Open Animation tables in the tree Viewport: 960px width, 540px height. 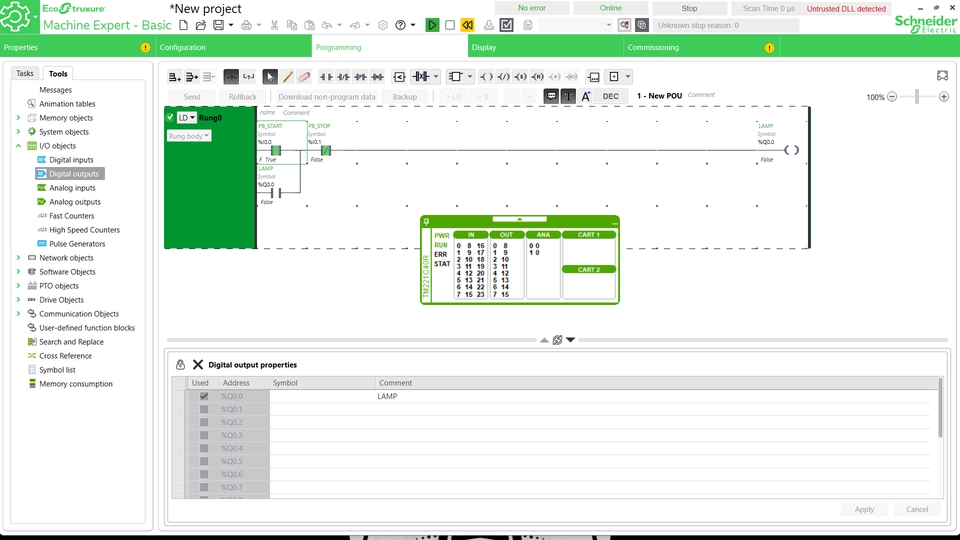pos(67,104)
